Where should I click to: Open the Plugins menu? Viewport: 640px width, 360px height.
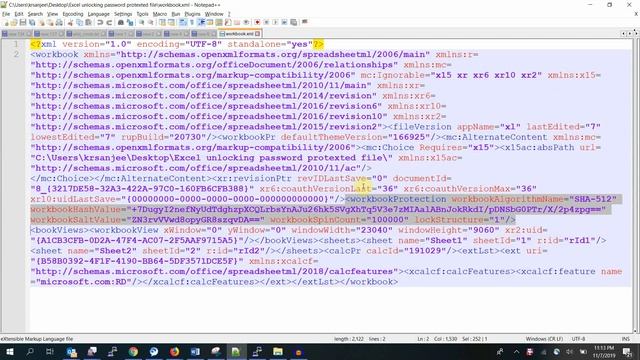click(192, 14)
